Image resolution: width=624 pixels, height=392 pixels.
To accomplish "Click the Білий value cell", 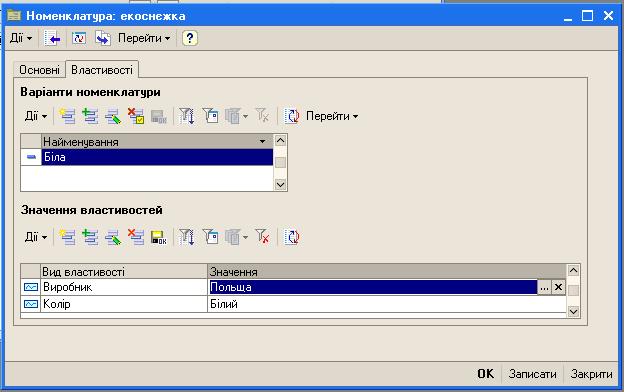I will pyautogui.click(x=387, y=304).
